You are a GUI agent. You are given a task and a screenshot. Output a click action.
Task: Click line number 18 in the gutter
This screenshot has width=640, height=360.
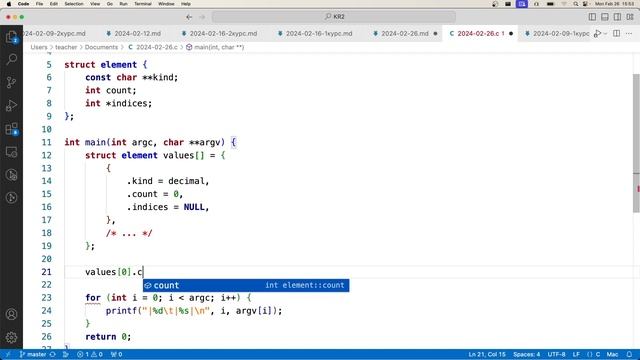pyautogui.click(x=47, y=233)
